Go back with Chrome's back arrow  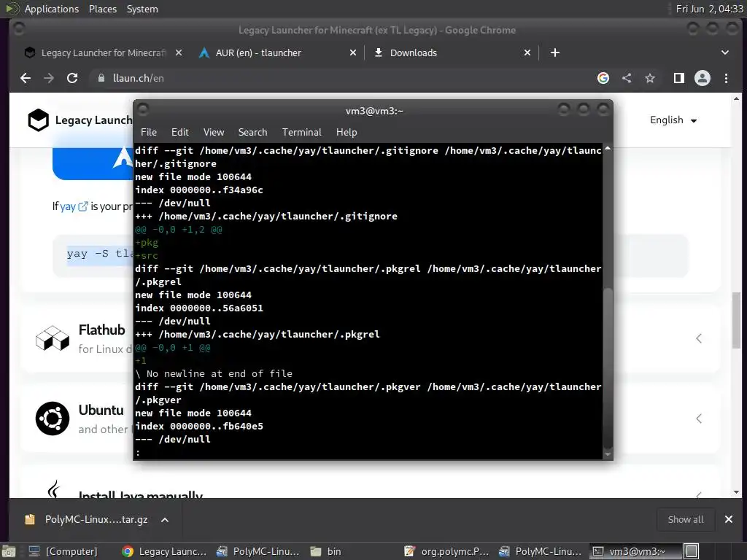[x=26, y=78]
